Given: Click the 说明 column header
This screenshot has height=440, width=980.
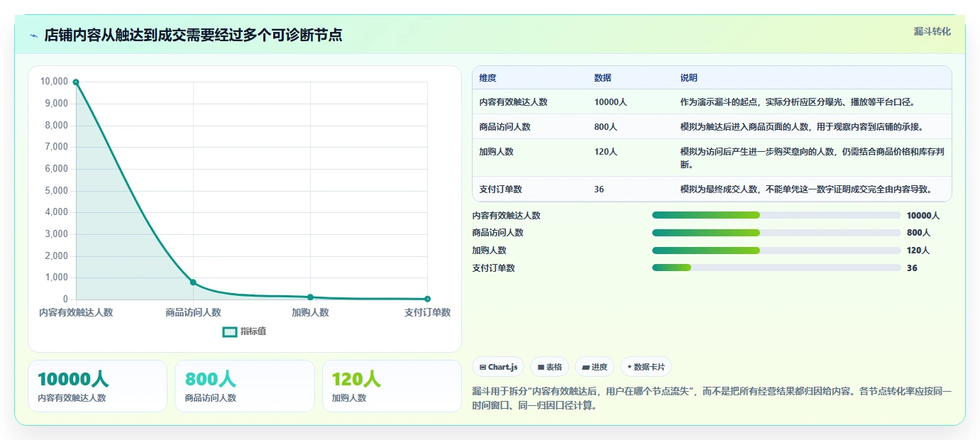Looking at the screenshot, I should (x=689, y=77).
